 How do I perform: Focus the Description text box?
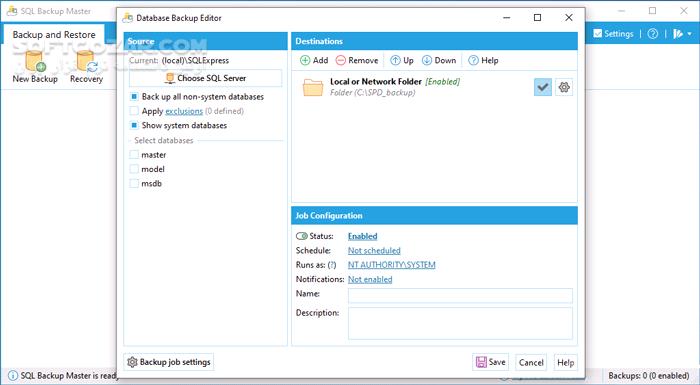coord(460,323)
